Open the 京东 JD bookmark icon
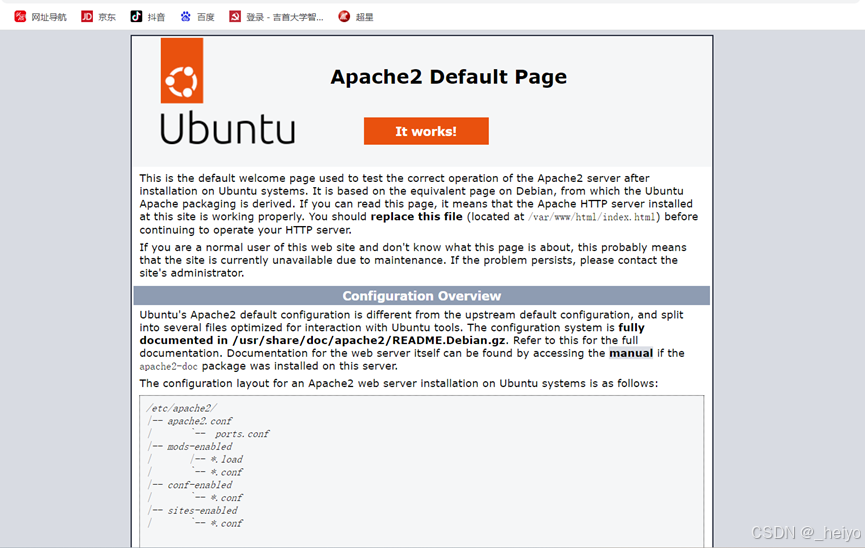This screenshot has width=865, height=548. pos(87,17)
